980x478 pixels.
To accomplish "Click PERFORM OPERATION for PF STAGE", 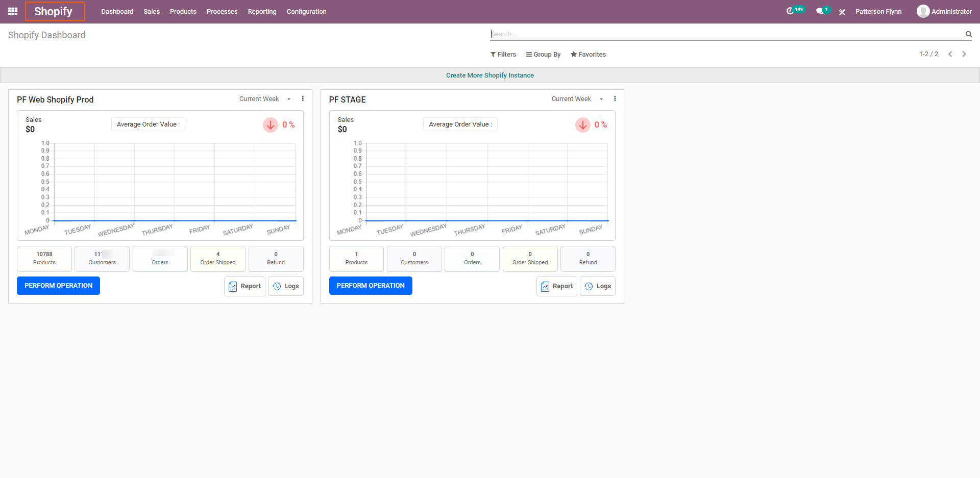I will pos(371,286).
